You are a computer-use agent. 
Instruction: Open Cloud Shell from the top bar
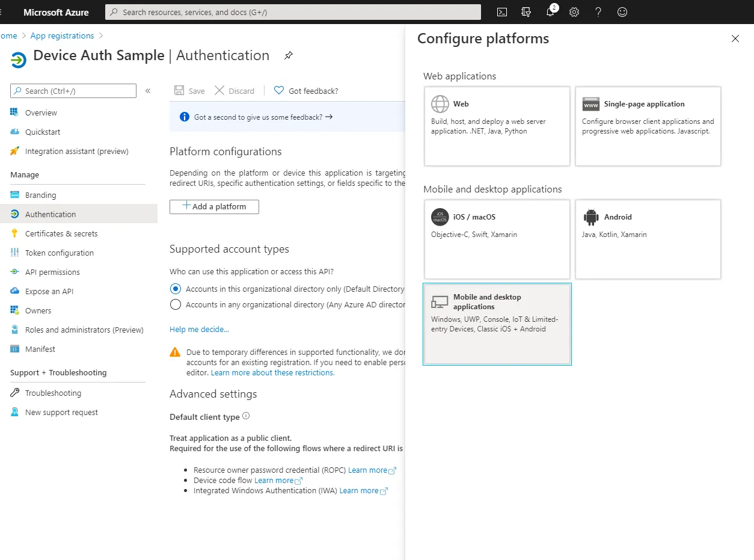(x=502, y=12)
